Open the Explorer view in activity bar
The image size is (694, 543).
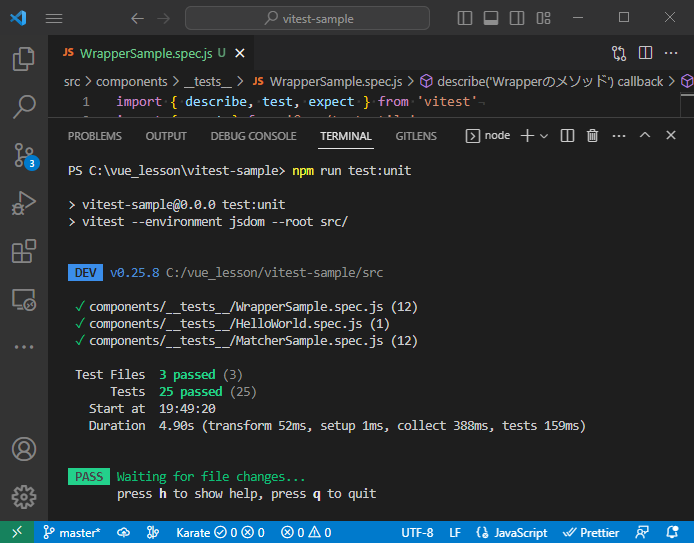23,59
